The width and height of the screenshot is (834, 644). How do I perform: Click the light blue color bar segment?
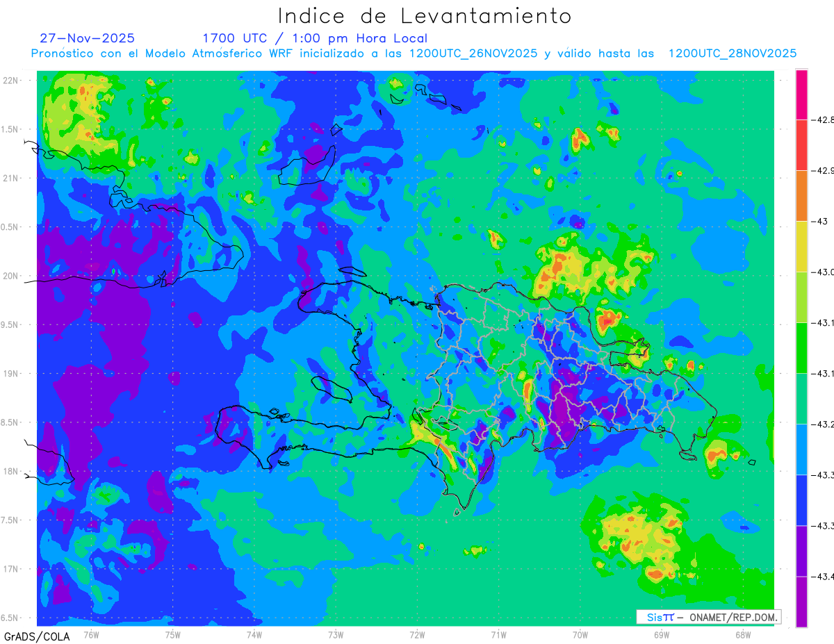pos(801,449)
